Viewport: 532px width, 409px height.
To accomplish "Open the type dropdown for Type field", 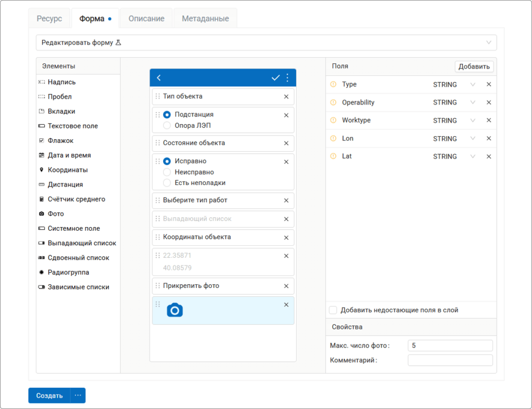I will click(x=473, y=84).
